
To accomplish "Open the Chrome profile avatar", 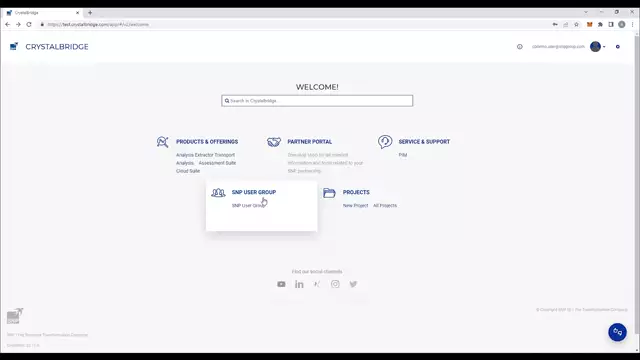I will coord(622,24).
